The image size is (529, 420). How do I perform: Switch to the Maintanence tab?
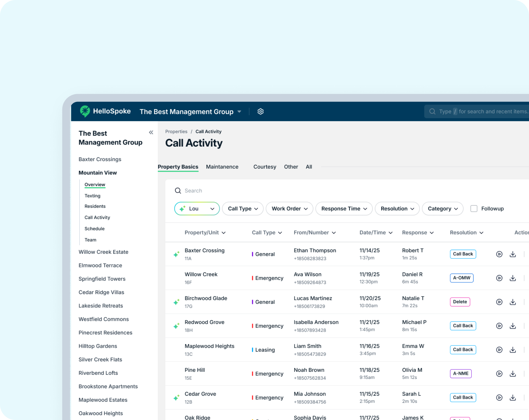(x=222, y=167)
